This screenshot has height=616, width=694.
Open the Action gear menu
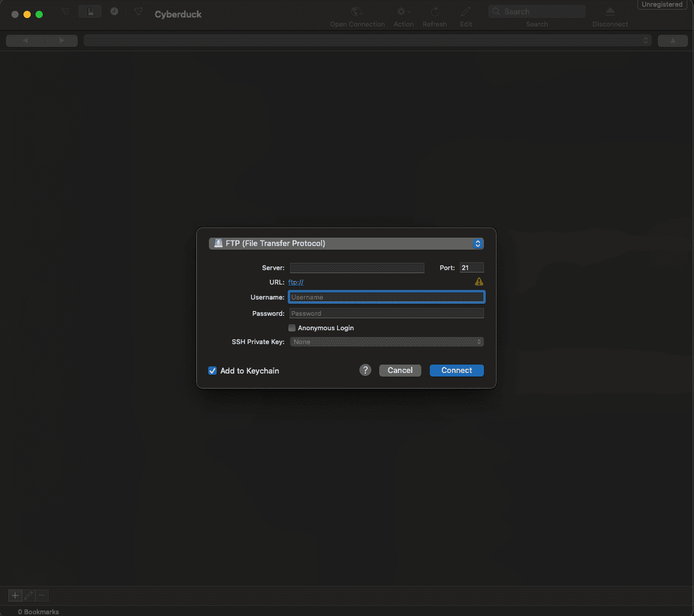pos(403,12)
